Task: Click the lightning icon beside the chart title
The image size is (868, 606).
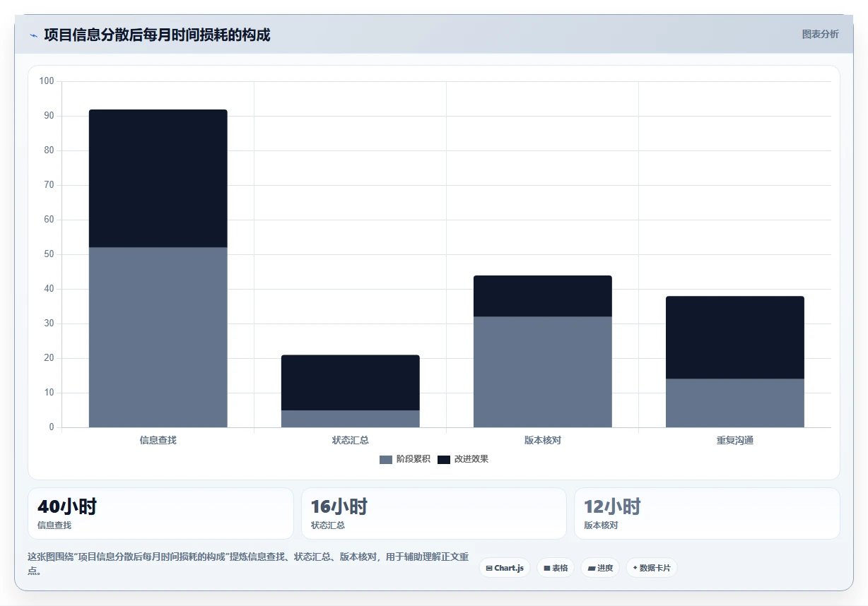Action: 33,35
